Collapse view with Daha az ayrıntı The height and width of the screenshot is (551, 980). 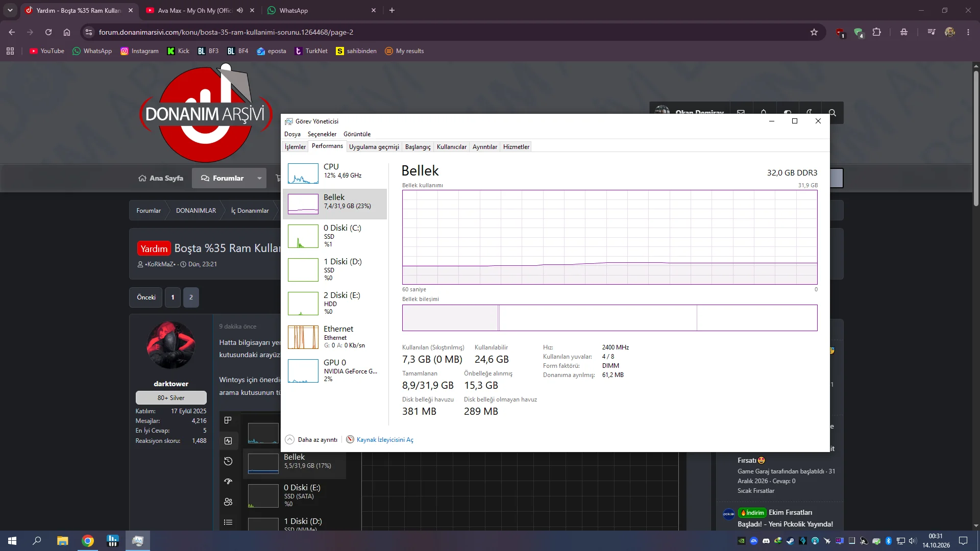(311, 440)
